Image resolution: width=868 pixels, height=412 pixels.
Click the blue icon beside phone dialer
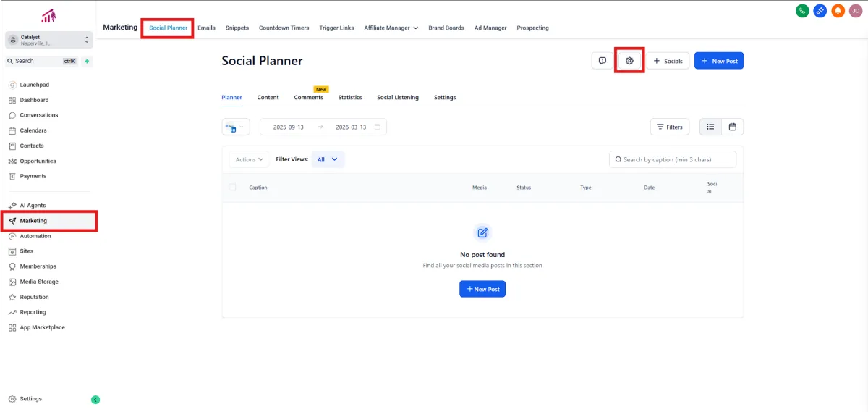[820, 11]
